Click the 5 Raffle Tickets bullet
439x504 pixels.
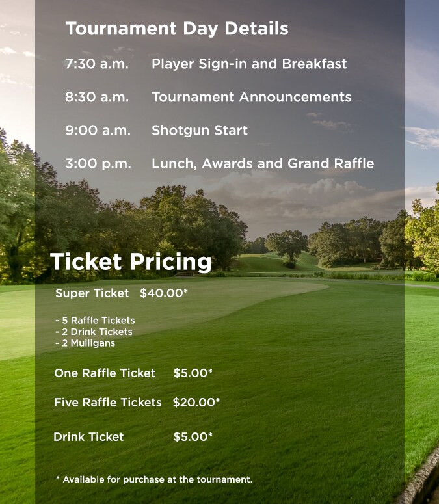[95, 321]
